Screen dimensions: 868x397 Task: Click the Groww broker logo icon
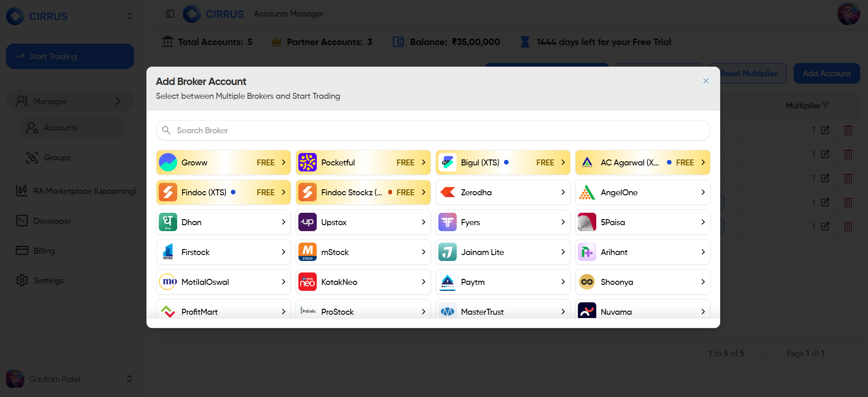coord(168,163)
